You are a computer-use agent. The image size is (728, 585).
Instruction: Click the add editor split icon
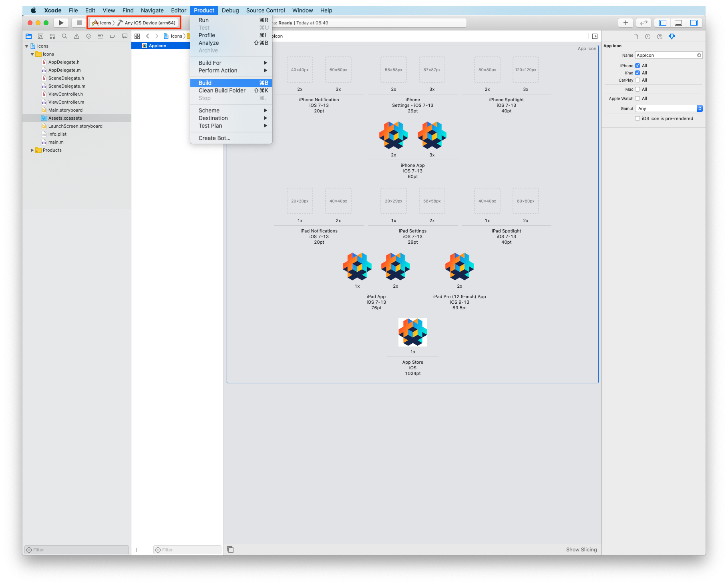(x=595, y=36)
